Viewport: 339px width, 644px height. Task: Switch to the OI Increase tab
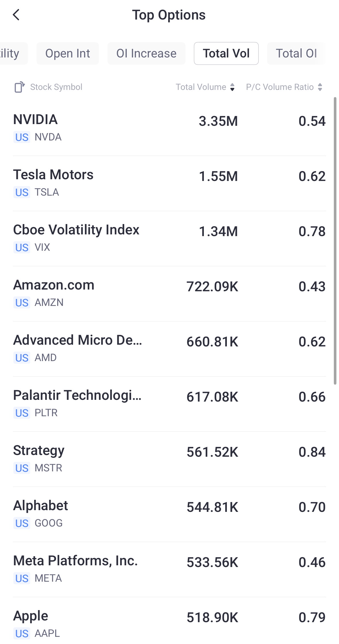coord(146,53)
